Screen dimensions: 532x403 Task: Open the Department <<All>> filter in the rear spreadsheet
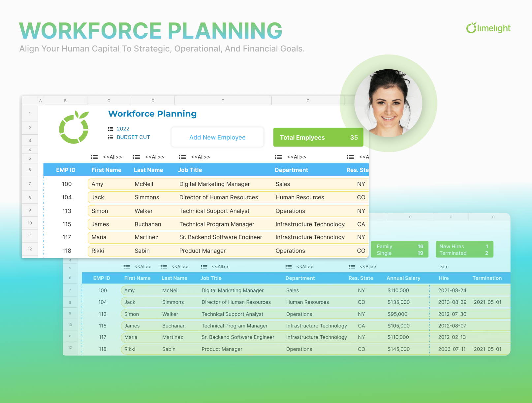(x=305, y=267)
